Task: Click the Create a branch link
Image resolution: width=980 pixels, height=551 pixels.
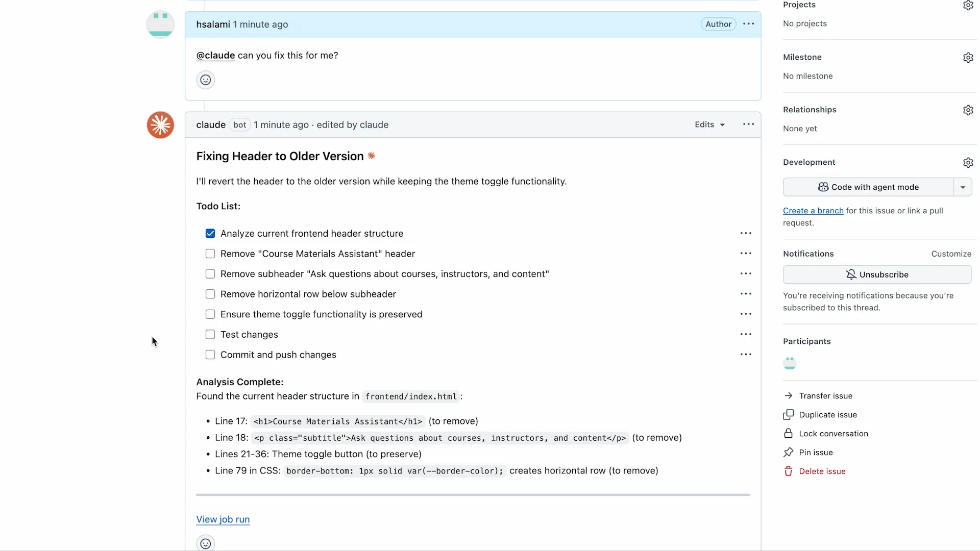Action: tap(813, 211)
